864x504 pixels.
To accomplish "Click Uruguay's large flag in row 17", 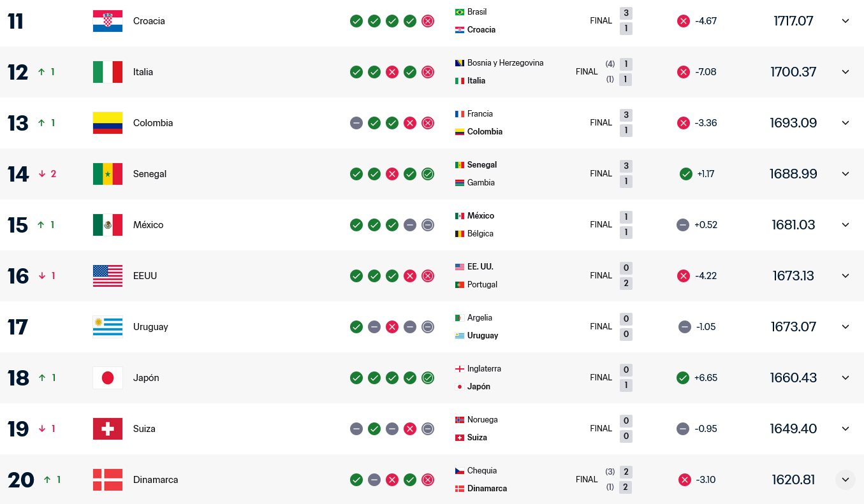I will [x=107, y=327].
